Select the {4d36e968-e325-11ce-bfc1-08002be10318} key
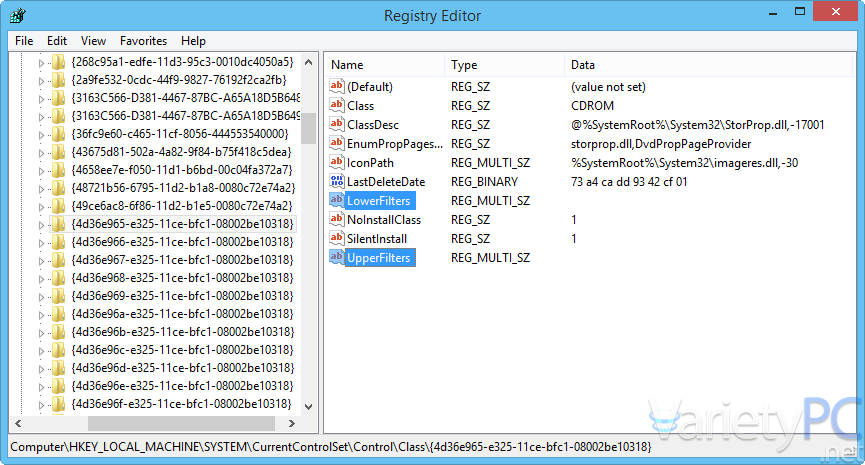This screenshot has height=465, width=865. coord(181,278)
